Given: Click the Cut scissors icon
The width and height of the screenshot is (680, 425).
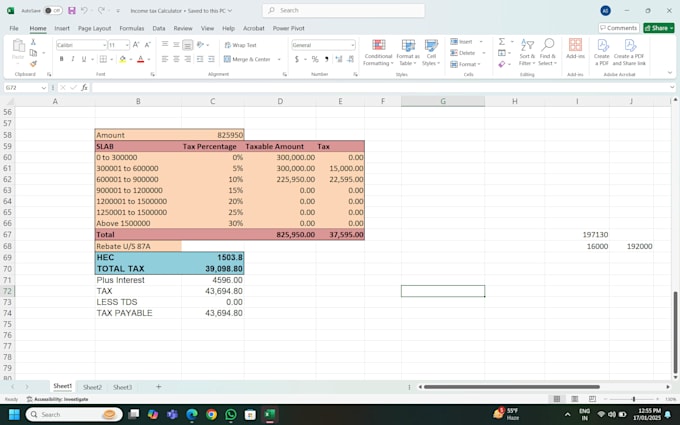Looking at the screenshot, I should pyautogui.click(x=33, y=42).
